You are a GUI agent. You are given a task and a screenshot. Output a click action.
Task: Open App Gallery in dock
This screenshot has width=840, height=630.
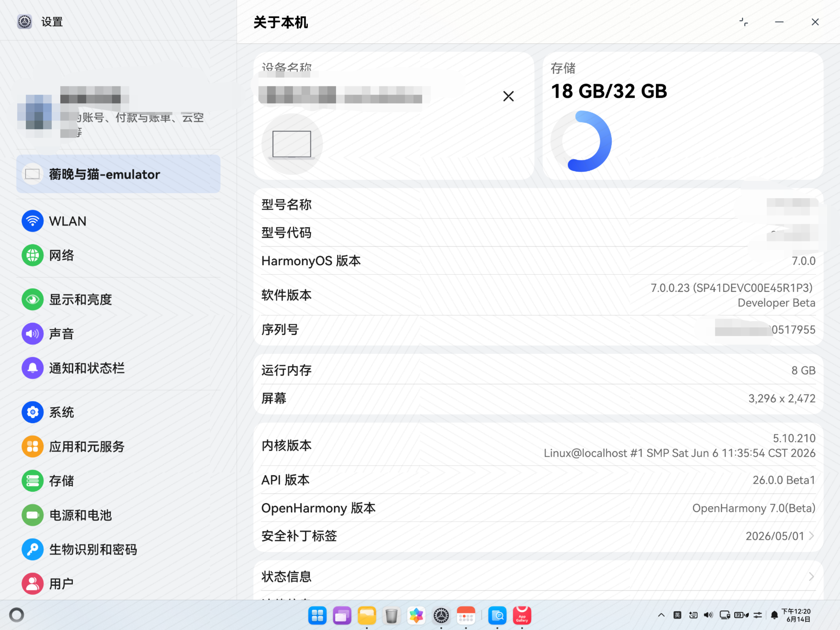(522, 615)
